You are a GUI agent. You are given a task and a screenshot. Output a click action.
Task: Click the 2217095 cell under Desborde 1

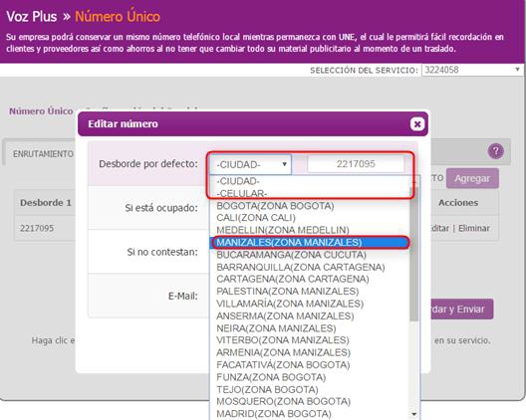tap(37, 228)
